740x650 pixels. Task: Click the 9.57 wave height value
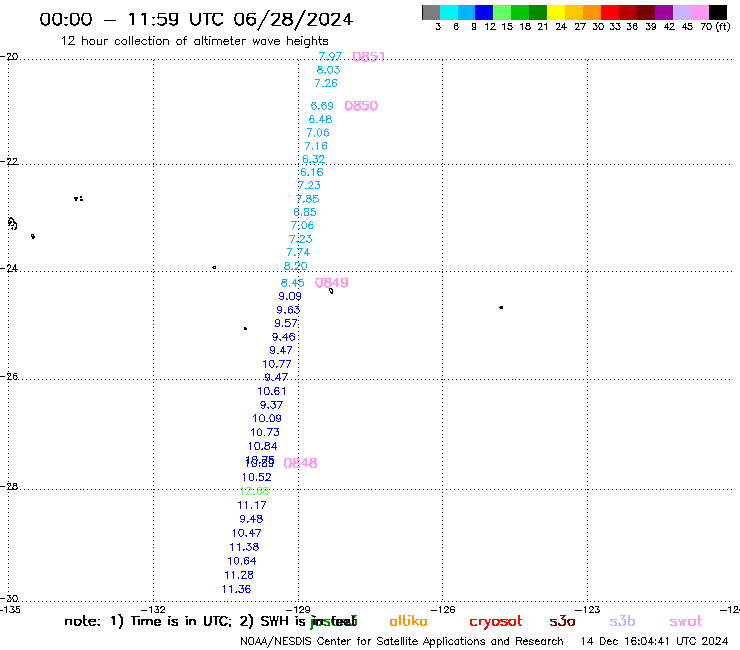pos(286,323)
